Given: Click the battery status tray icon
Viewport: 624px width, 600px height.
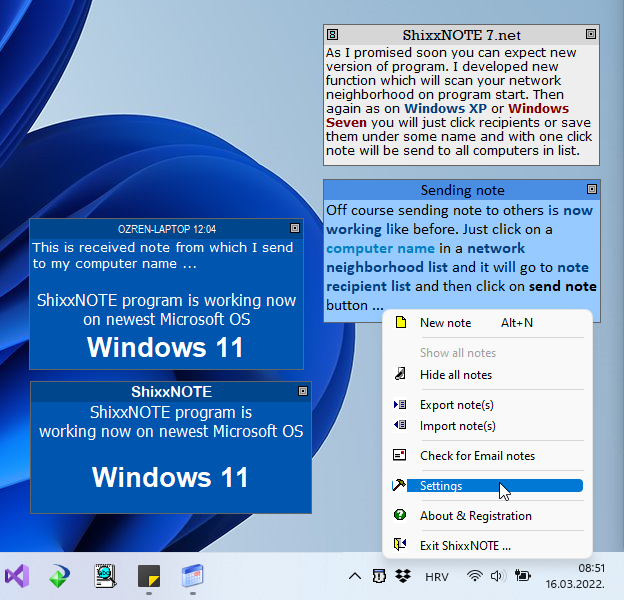Looking at the screenshot, I should [522, 576].
